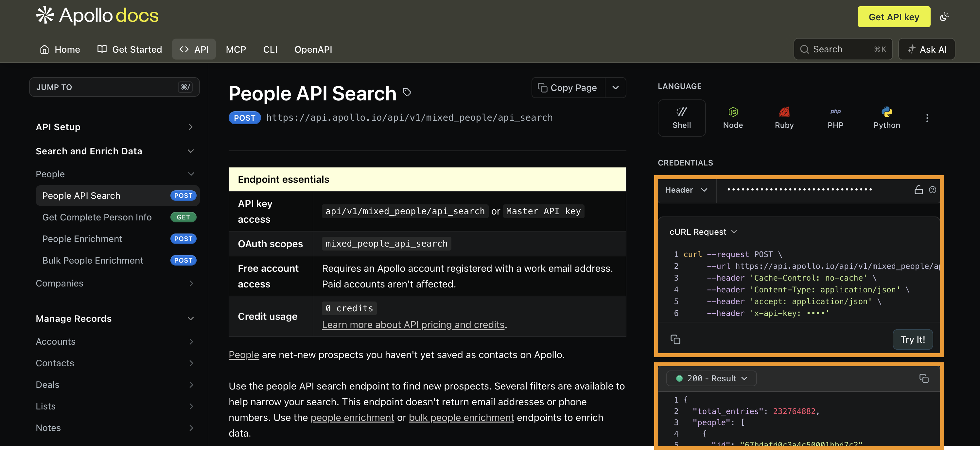Select Python as the language
Image resolution: width=980 pixels, height=450 pixels.
[887, 118]
